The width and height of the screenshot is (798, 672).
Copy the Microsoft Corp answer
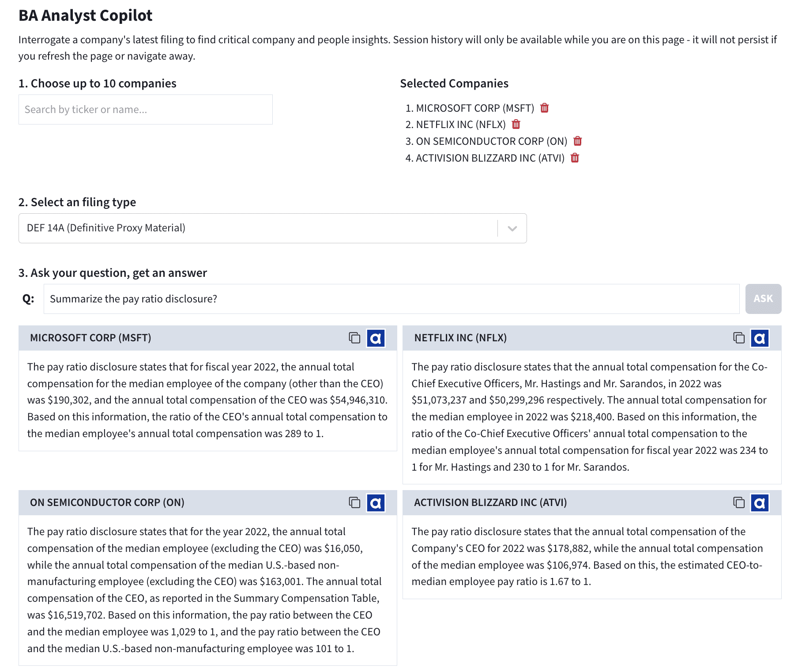(354, 338)
